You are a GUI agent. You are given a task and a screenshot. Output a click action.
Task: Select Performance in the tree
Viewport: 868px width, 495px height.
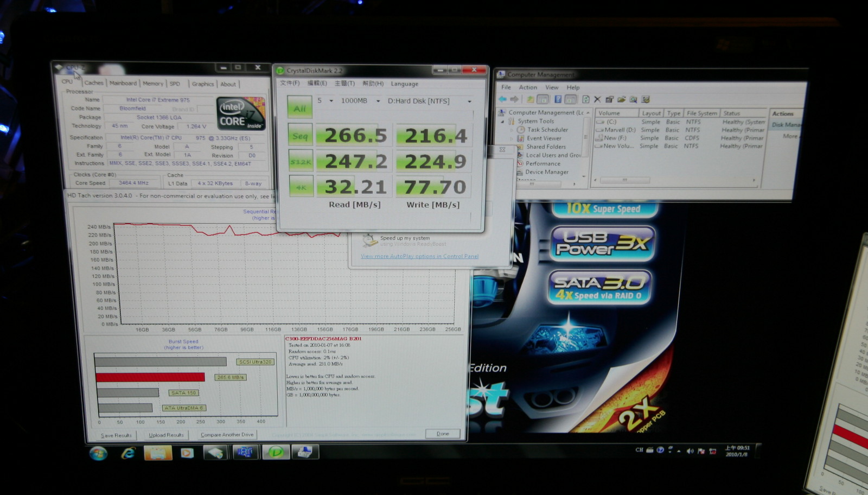click(542, 163)
